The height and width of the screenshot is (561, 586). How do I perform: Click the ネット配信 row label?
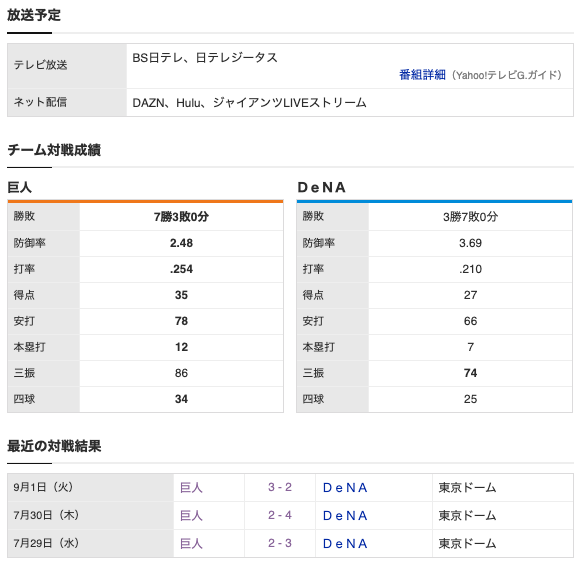(40, 102)
